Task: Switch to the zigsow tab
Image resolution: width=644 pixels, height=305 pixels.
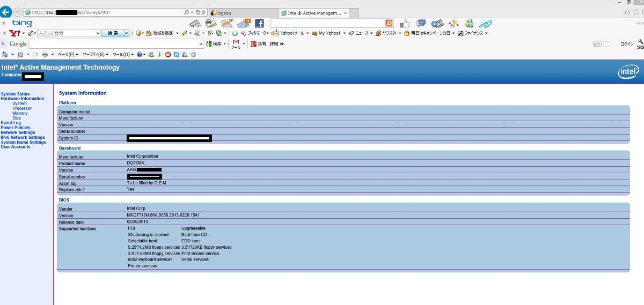Action: (x=243, y=12)
